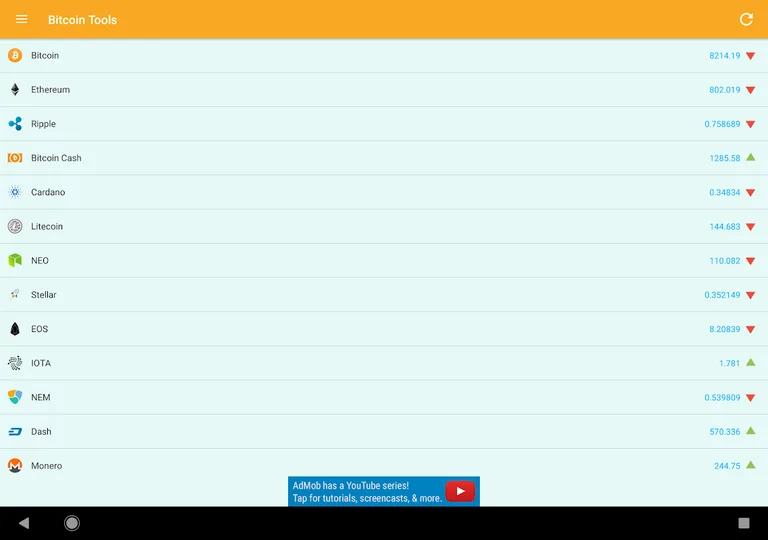The height and width of the screenshot is (540, 768).
Task: Tap the Android back navigation button
Action: pyautogui.click(x=24, y=523)
